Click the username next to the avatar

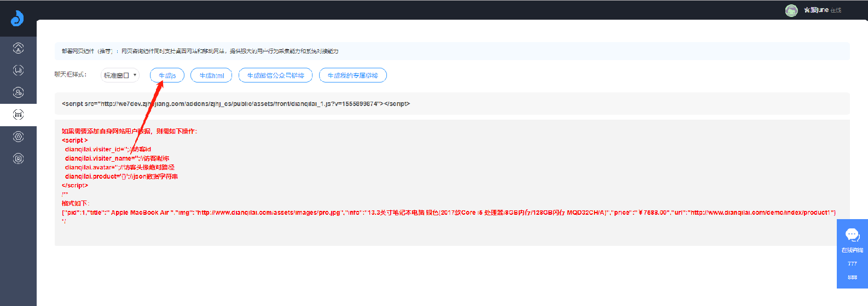pyautogui.click(x=816, y=10)
